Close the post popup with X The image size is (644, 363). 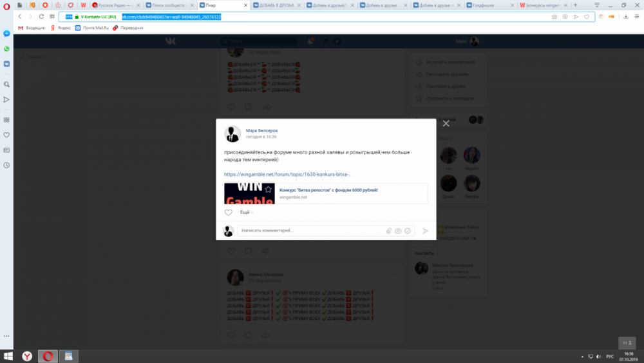(x=446, y=123)
